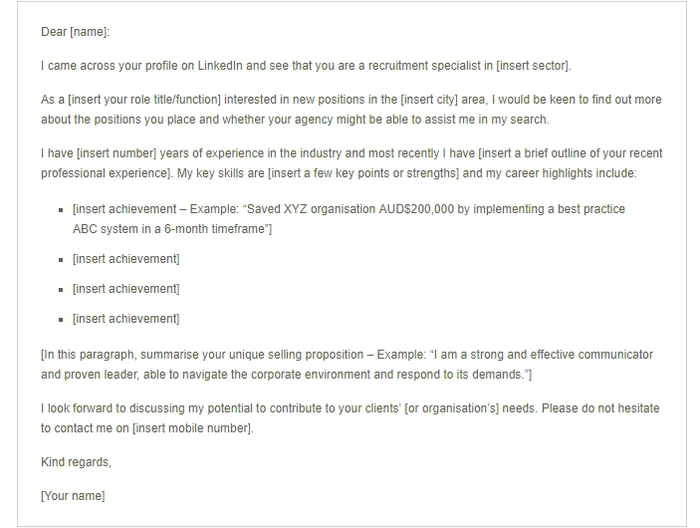Click the second '[insert achievement]' bullet text
The image size is (700, 528).
[126, 259]
